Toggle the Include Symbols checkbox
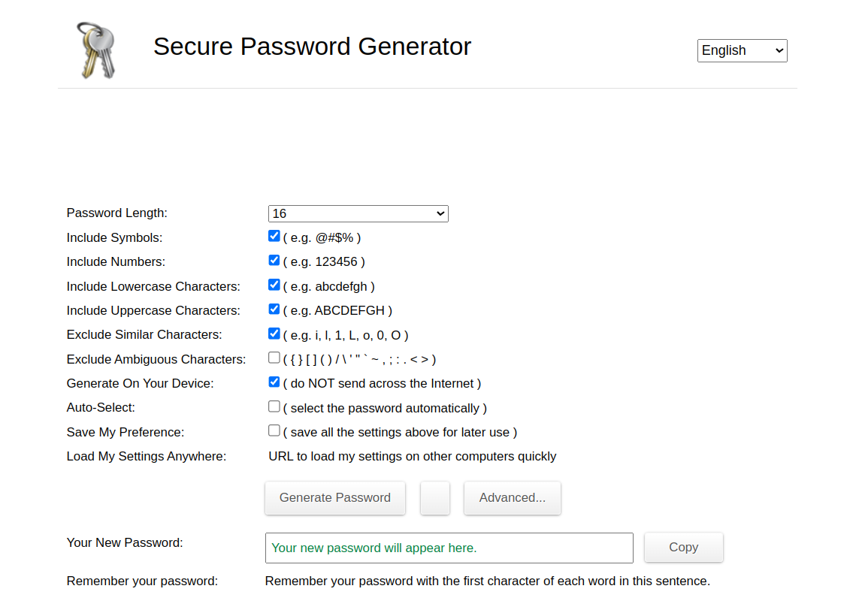Screen dimensions: 856x616 tap(274, 236)
